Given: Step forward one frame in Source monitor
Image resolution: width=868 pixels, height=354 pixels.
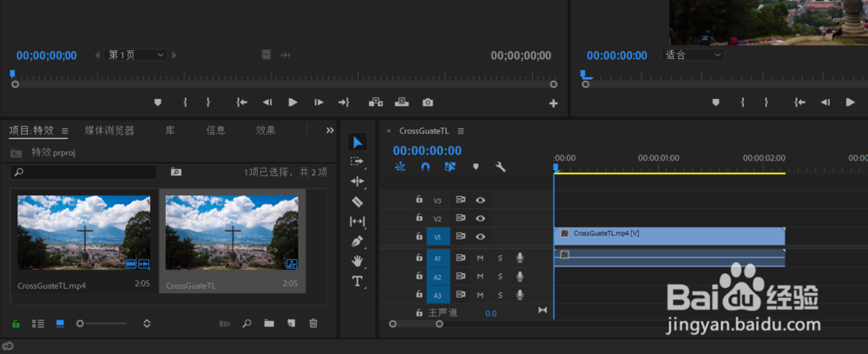Looking at the screenshot, I should pos(319,102).
